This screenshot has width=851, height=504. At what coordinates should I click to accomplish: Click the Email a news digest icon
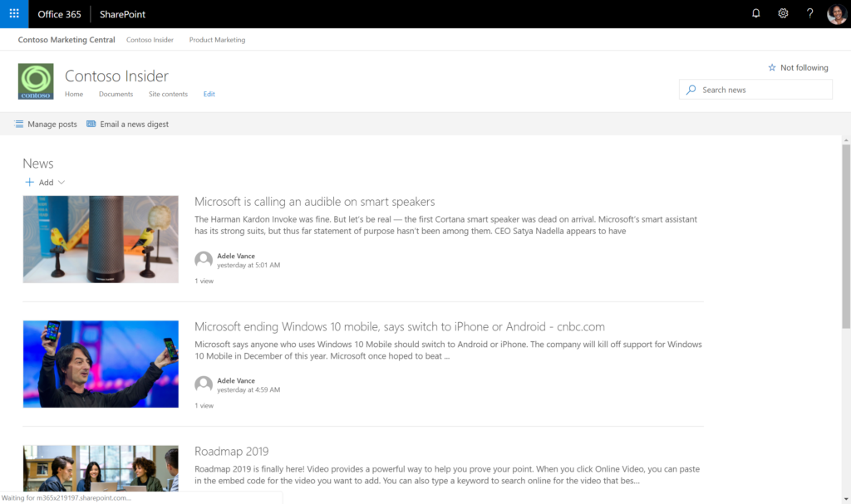tap(91, 124)
